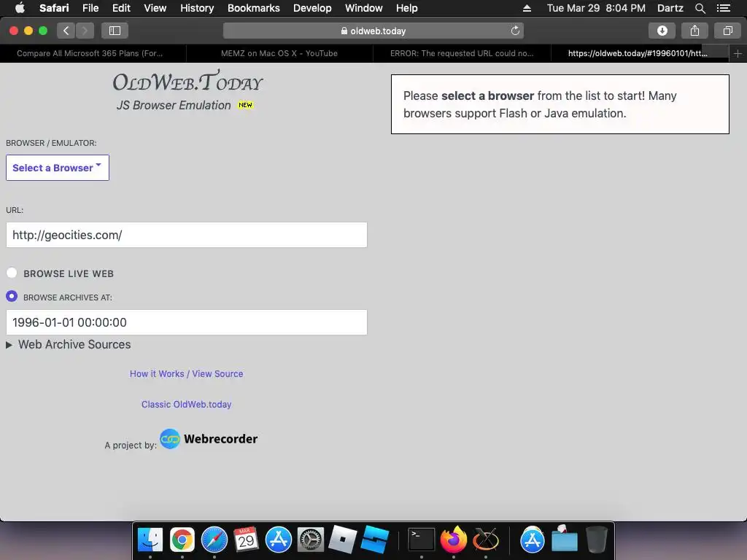Open the blue folder stack in the Dock
Viewport: 747px width, 560px height.
click(x=565, y=540)
